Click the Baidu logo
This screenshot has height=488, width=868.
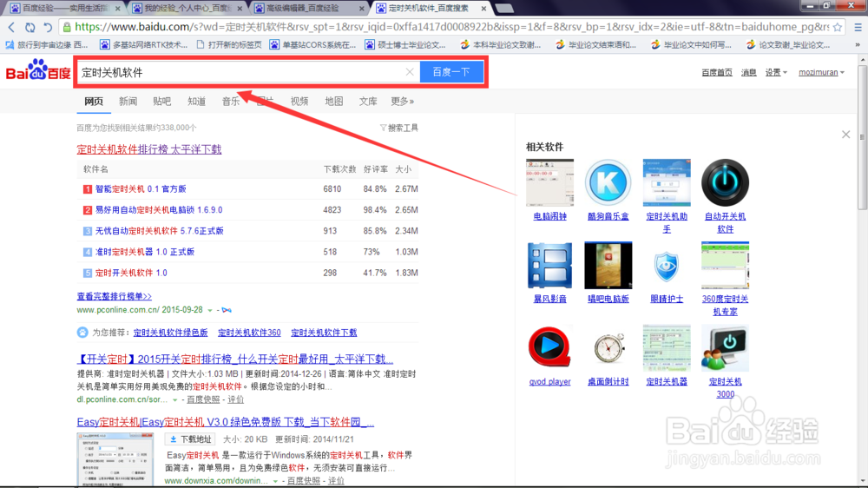coord(38,71)
